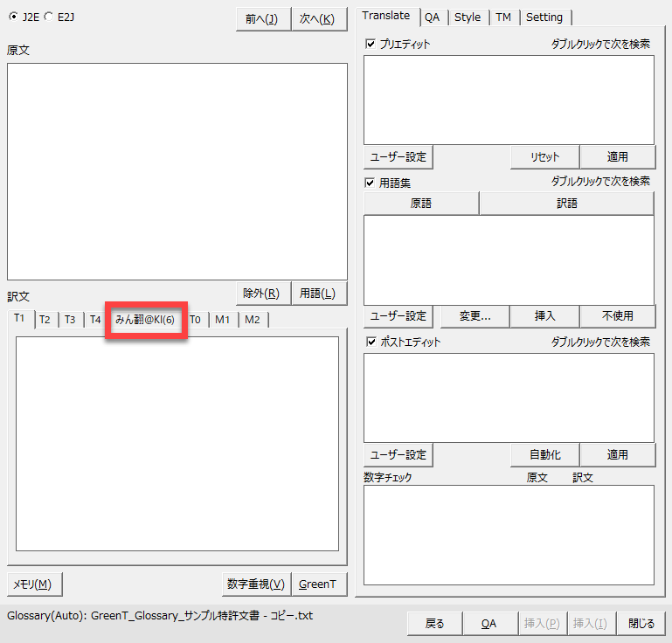
Task: Click the 前へ(J) button
Action: tap(262, 19)
